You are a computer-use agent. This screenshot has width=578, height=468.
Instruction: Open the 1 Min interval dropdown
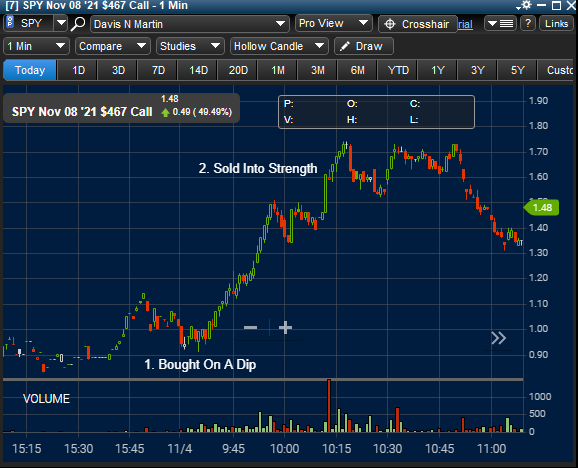click(x=36, y=46)
